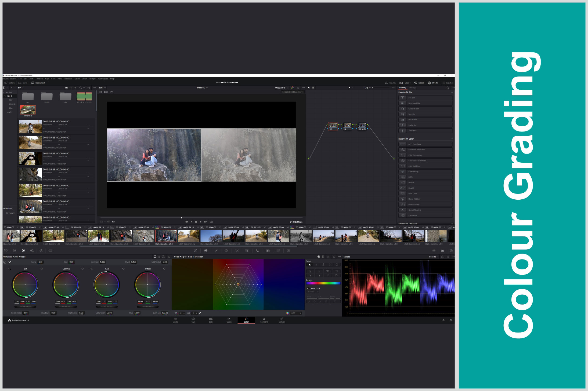Select clip 17 blue sky thumbnail
The height and width of the screenshot is (391, 588).
[x=211, y=236]
